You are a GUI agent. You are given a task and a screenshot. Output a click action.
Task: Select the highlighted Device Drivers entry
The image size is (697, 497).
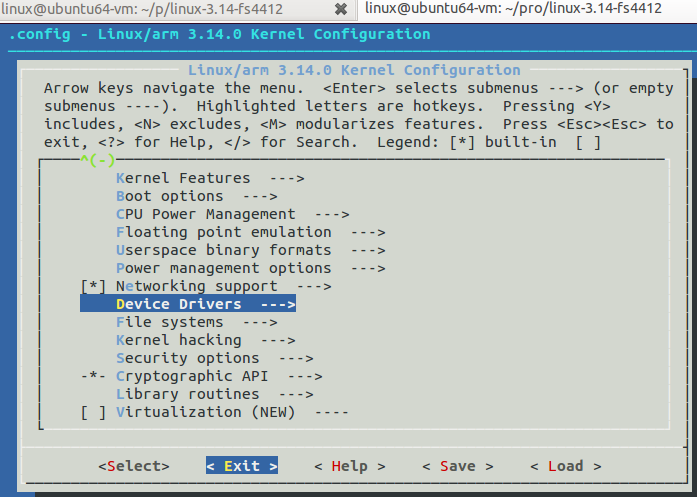(x=188, y=304)
